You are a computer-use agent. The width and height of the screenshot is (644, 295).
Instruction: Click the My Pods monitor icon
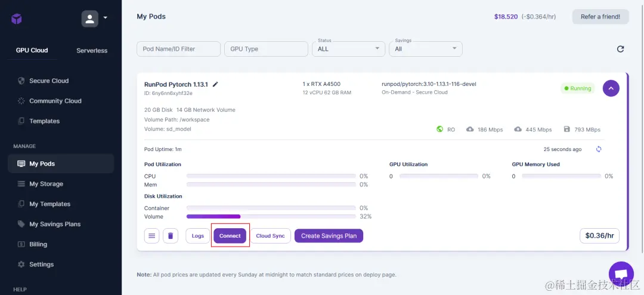[21, 164]
